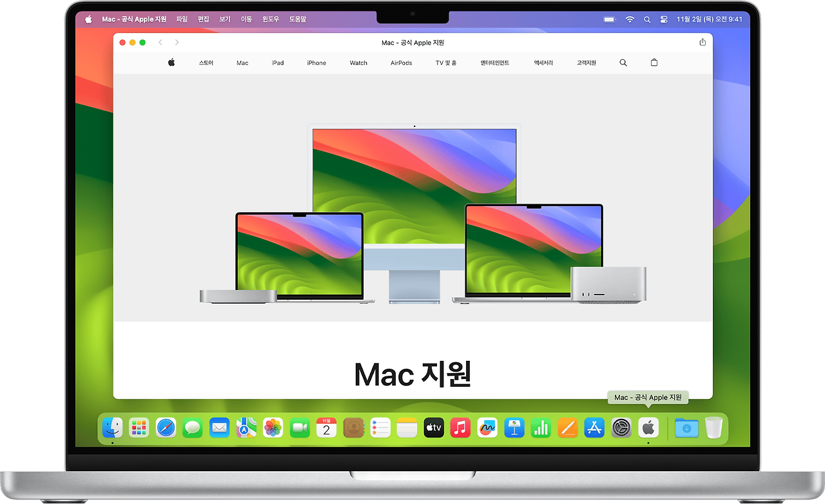Screen dimensions: 825x504
Task: Open Numbers app in the Dock
Action: pyautogui.click(x=541, y=427)
